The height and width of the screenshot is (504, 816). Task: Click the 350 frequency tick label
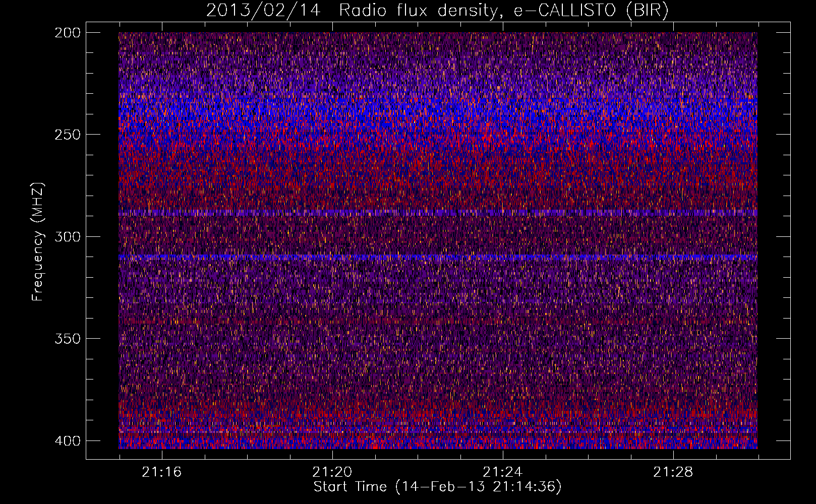(x=68, y=339)
